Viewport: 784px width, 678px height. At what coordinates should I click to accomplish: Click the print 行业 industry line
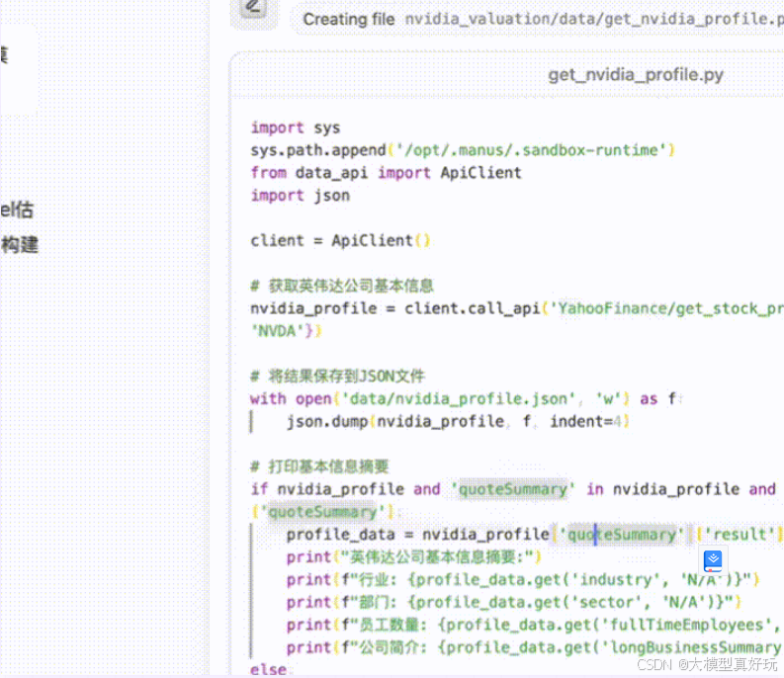pyautogui.click(x=522, y=580)
